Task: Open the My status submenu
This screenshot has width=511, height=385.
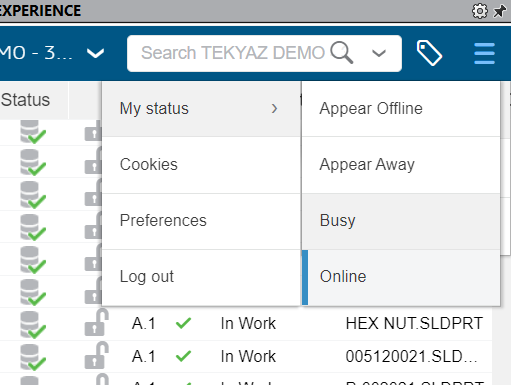Action: pyautogui.click(x=201, y=109)
